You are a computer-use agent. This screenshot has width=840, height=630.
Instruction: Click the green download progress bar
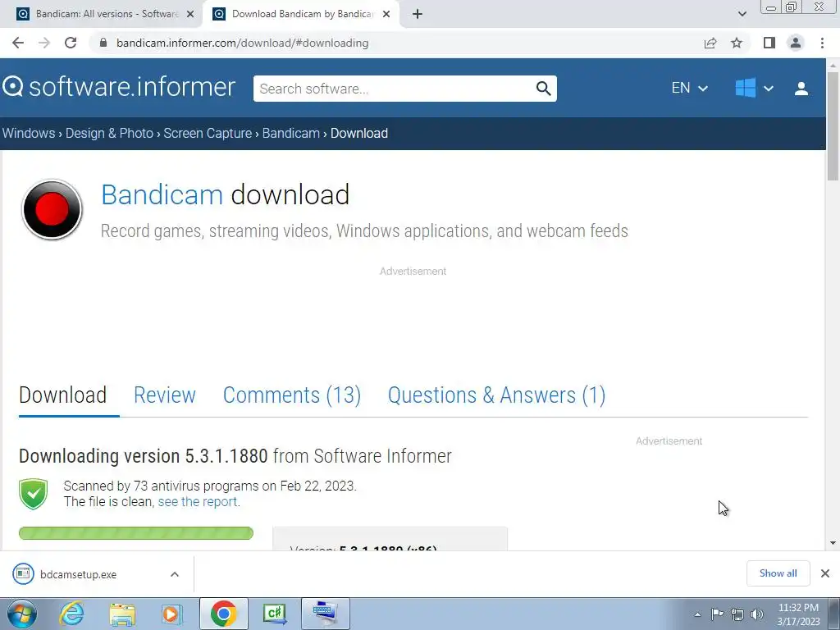coord(136,533)
